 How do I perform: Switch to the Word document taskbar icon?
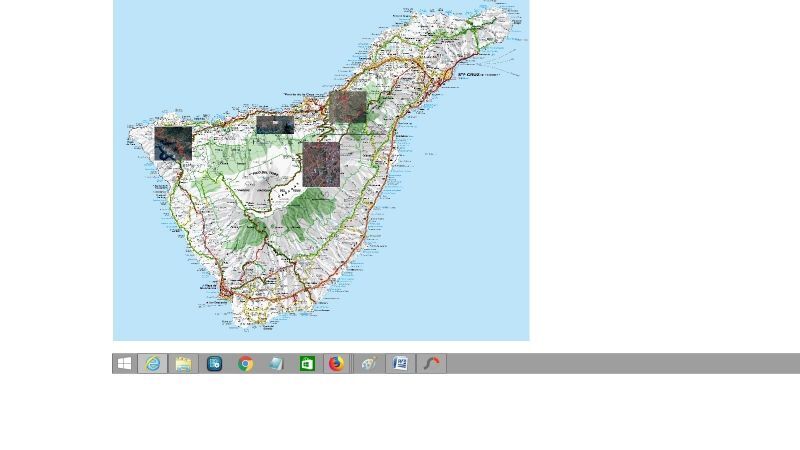point(400,364)
